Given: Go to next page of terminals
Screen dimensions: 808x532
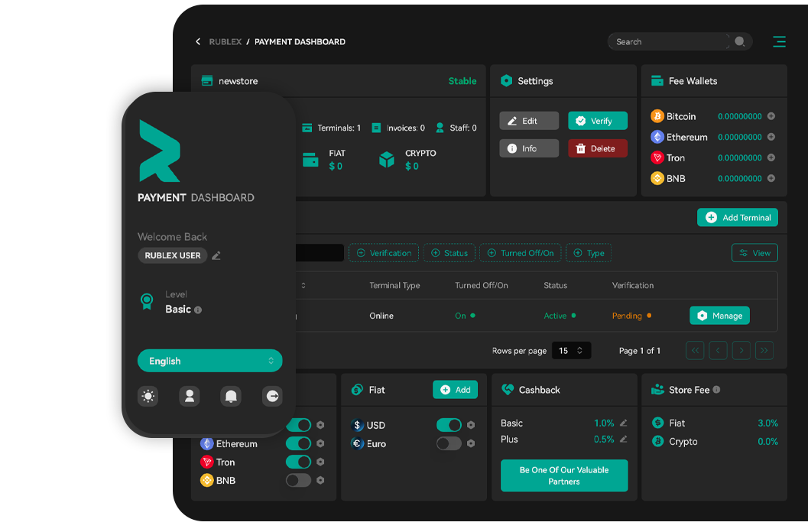Looking at the screenshot, I should pyautogui.click(x=741, y=351).
